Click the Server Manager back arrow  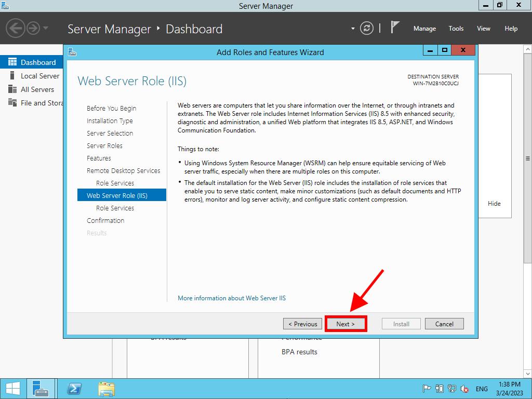pos(15,28)
